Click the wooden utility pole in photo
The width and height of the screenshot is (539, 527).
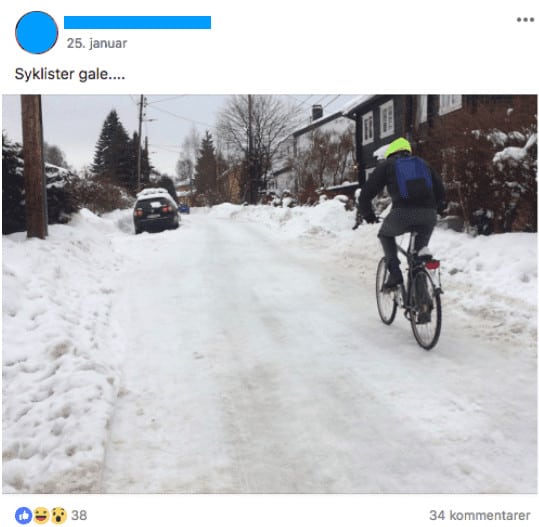click(34, 166)
